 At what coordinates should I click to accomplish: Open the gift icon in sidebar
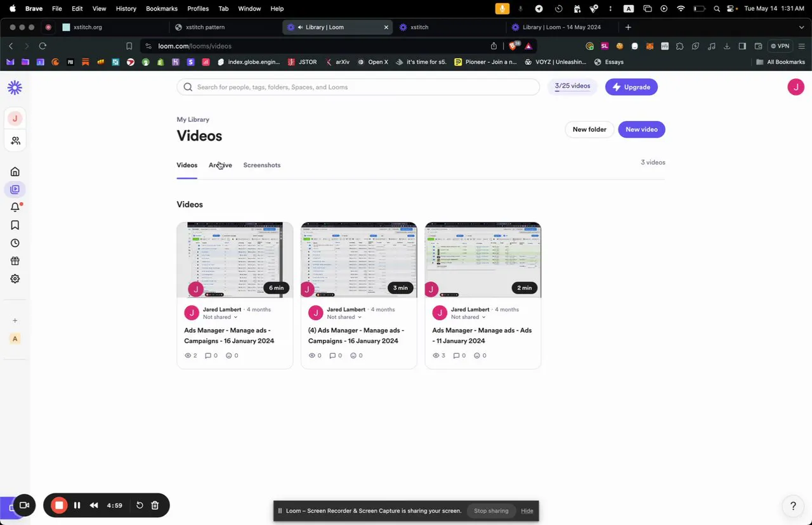pos(15,261)
